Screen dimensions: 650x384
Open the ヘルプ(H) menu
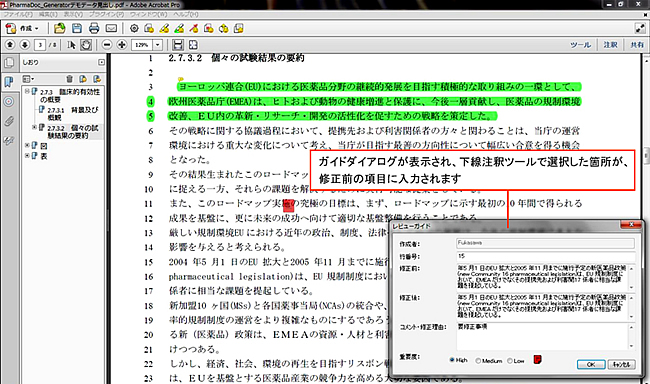tap(186, 14)
